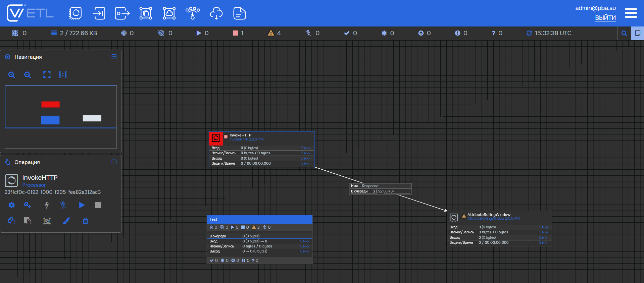Click the locally modified asterisk counter
644x283 pixels.
click(x=388, y=33)
